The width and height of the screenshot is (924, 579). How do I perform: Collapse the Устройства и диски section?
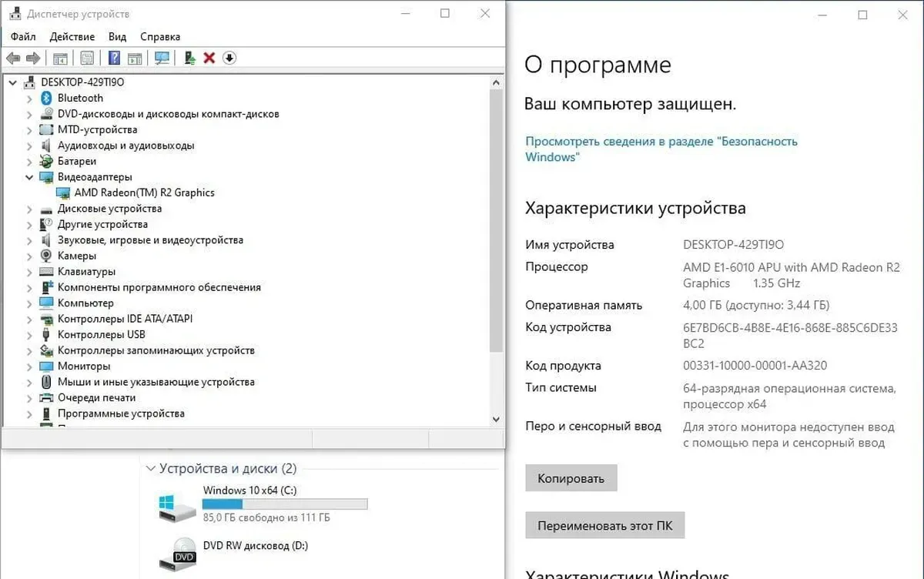tap(150, 469)
